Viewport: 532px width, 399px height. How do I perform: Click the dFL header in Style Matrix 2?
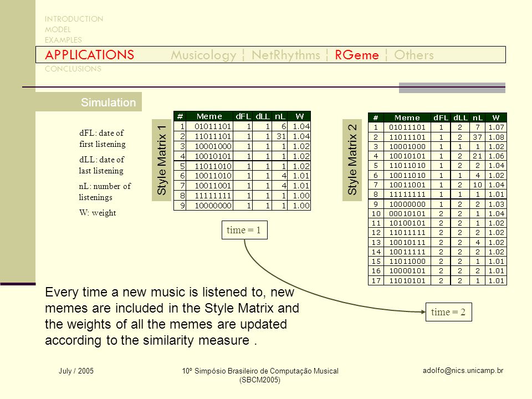pos(441,117)
